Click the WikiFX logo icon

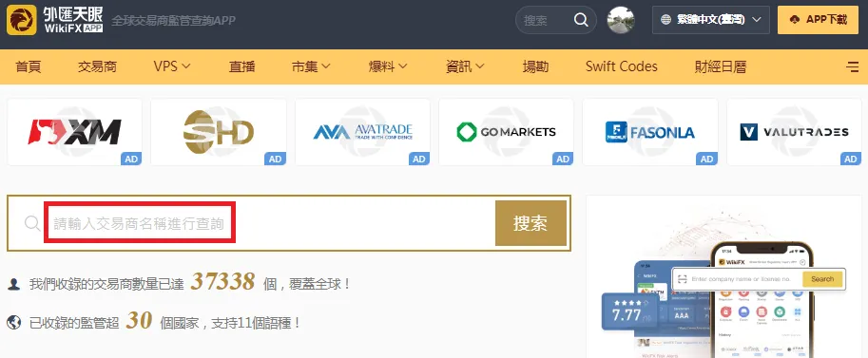(x=22, y=20)
